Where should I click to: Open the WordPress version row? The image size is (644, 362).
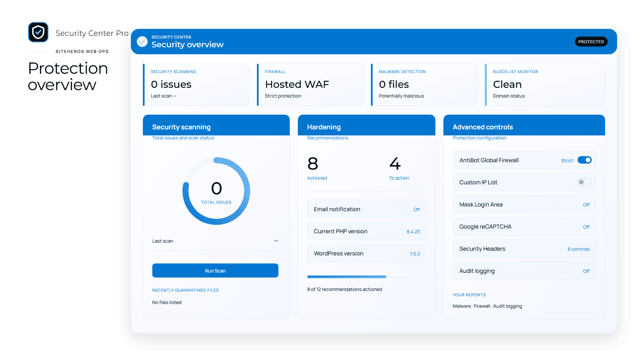367,253
